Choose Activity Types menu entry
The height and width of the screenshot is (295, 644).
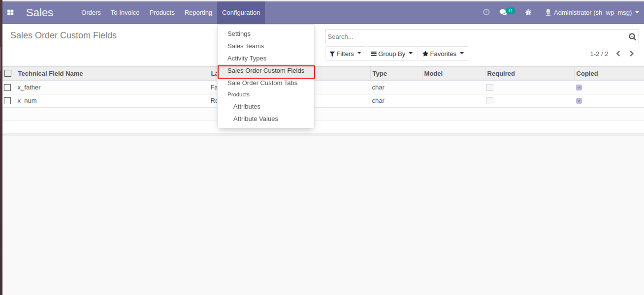(266, 58)
